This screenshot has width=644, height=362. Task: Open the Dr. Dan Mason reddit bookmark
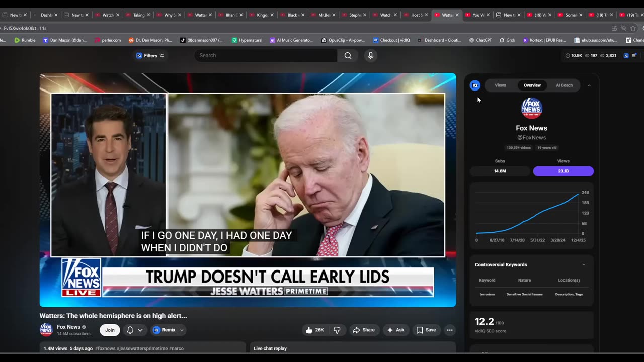[150, 40]
